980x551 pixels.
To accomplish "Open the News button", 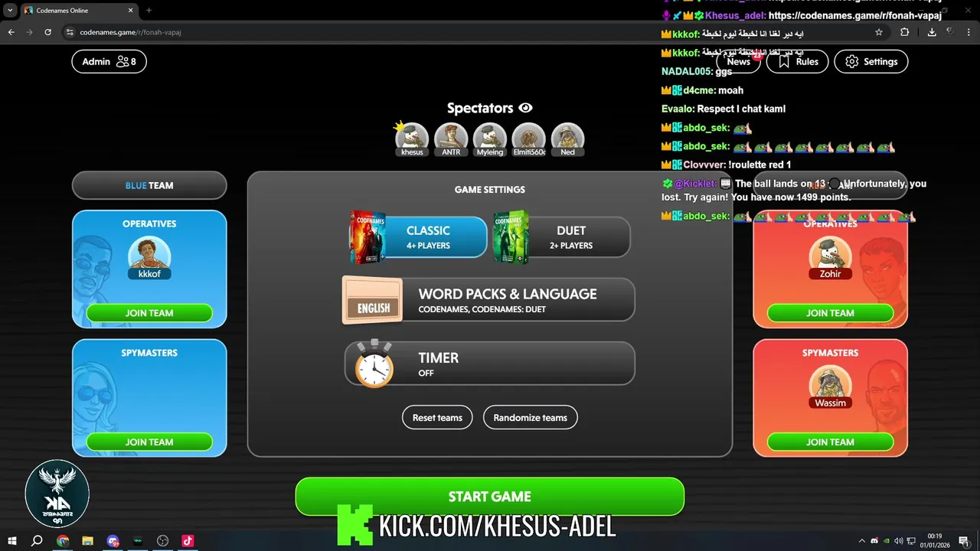I will pos(738,61).
